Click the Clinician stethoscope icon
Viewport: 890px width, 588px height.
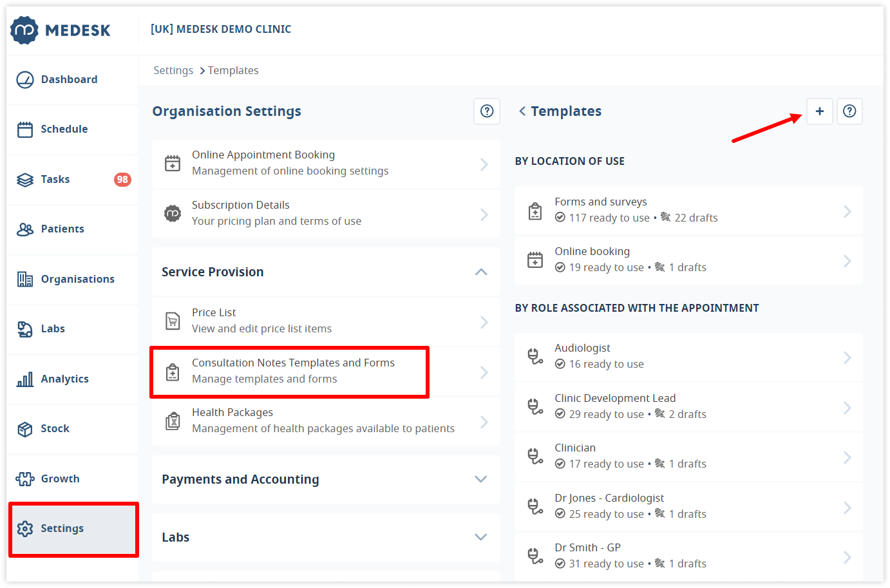535,457
